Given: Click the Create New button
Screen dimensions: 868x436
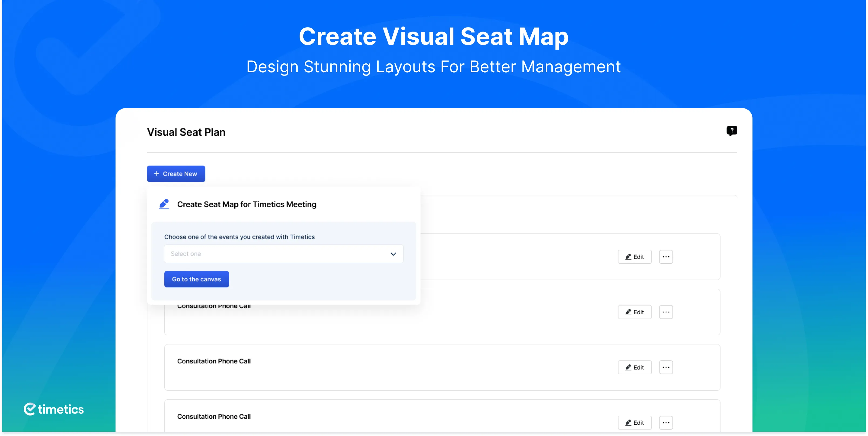Looking at the screenshot, I should coord(176,173).
